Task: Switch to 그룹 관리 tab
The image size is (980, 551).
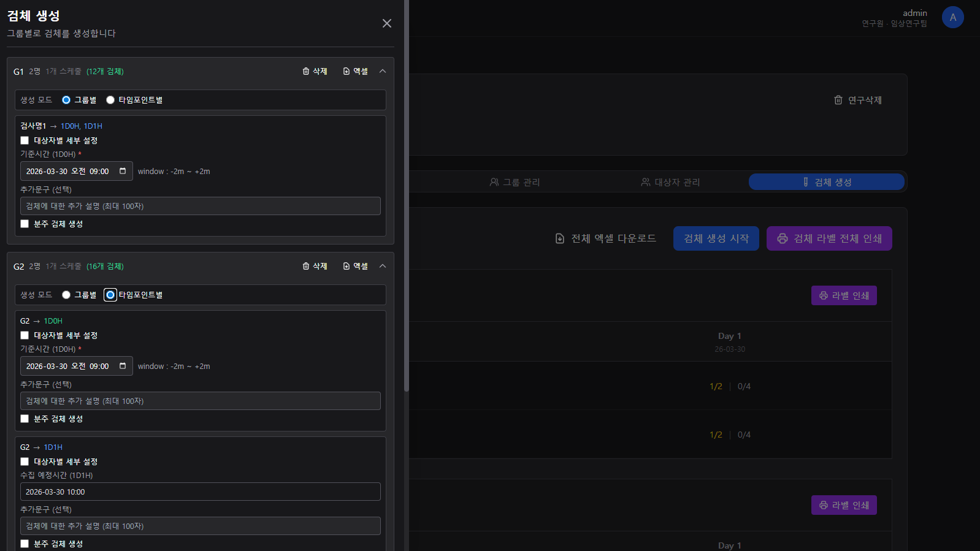Action: point(515,182)
